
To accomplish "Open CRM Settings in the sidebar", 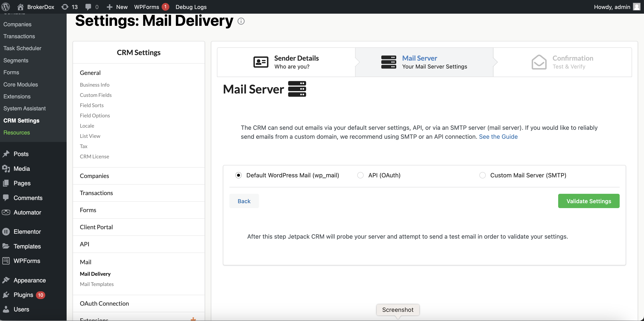I will 21,120.
